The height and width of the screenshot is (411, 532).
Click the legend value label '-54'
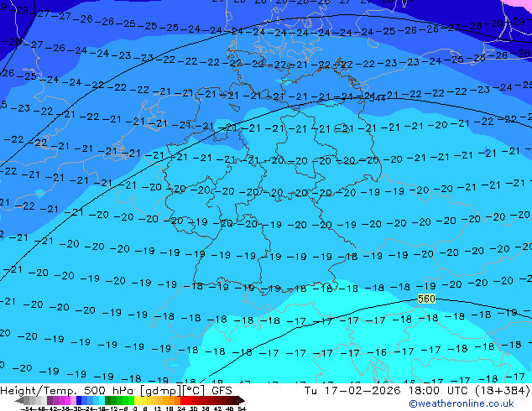(x=27, y=408)
